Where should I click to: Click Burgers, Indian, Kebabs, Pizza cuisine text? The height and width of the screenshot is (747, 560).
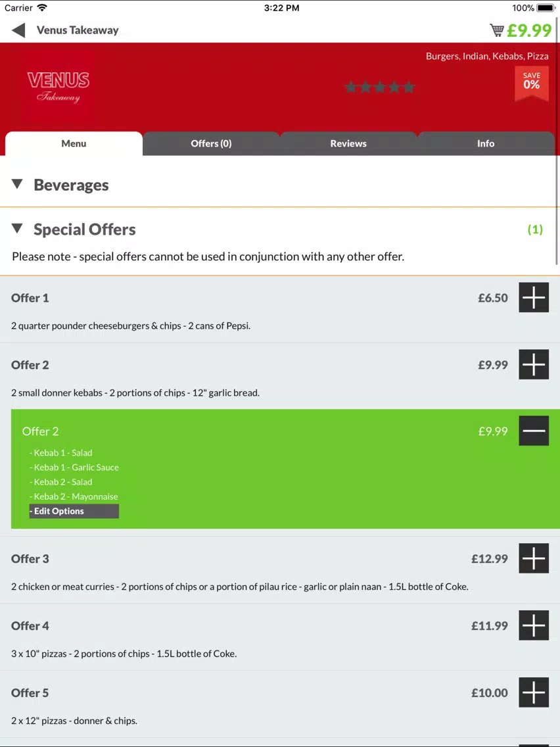[x=486, y=56]
